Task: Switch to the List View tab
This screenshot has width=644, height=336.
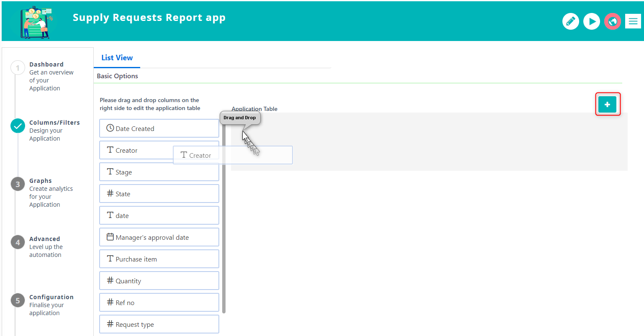Action: pyautogui.click(x=117, y=58)
